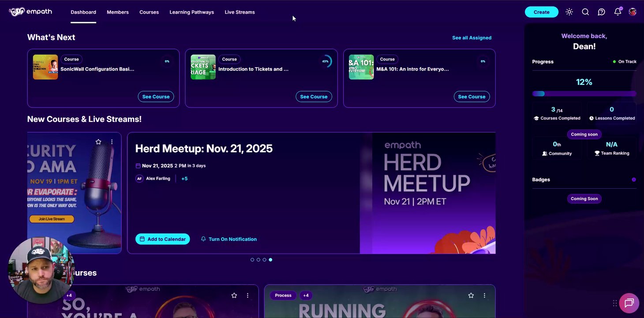Favorite the Running course star
This screenshot has height=318, width=644.
(x=471, y=295)
